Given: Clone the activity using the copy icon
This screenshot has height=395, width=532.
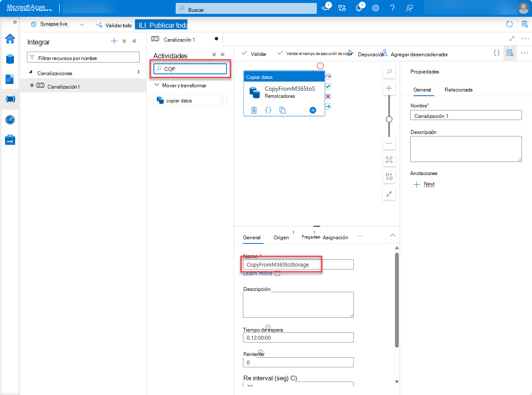Looking at the screenshot, I should coord(282,110).
